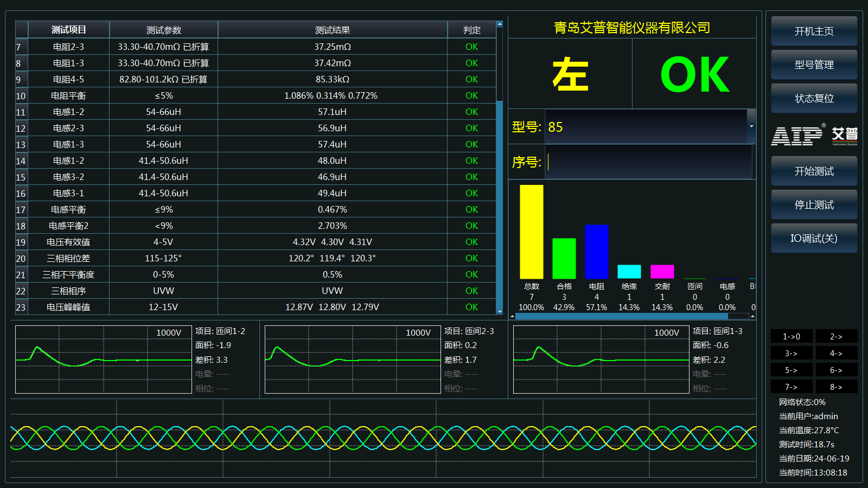Image resolution: width=868 pixels, height=488 pixels.
Task: Click the green 合格 pass bar
Action: (x=564, y=259)
